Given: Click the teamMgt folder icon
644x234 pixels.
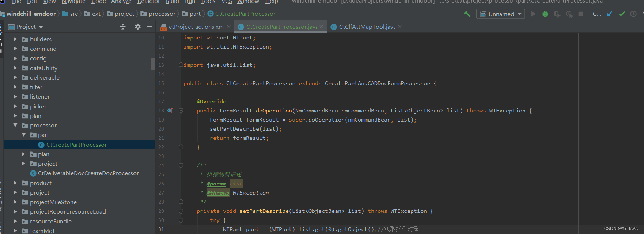Looking at the screenshot, I should tap(25, 231).
